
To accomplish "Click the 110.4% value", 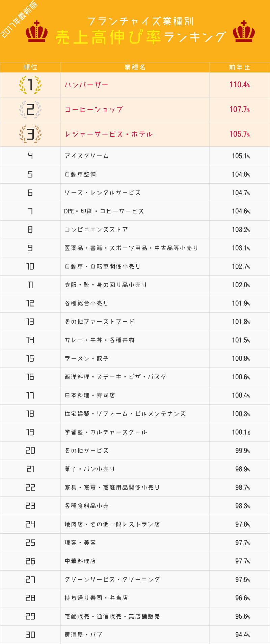I will click(240, 85).
